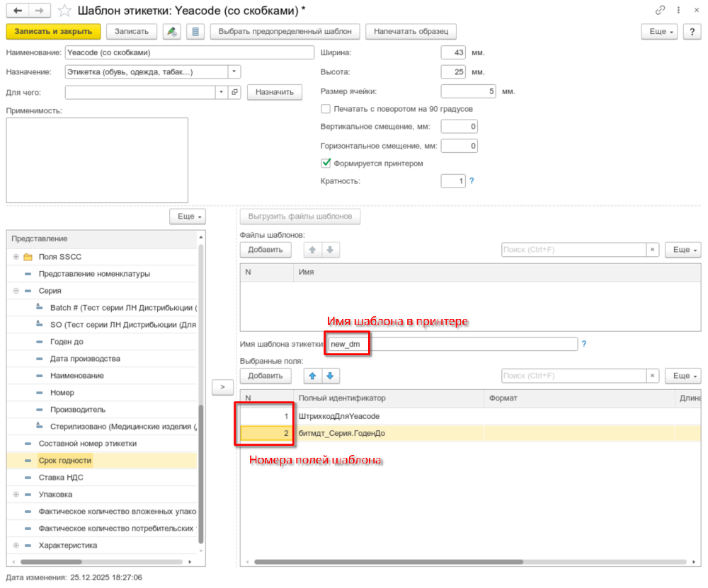Open the Для чего field selection icon
This screenshot has height=588, width=708.
point(235,92)
